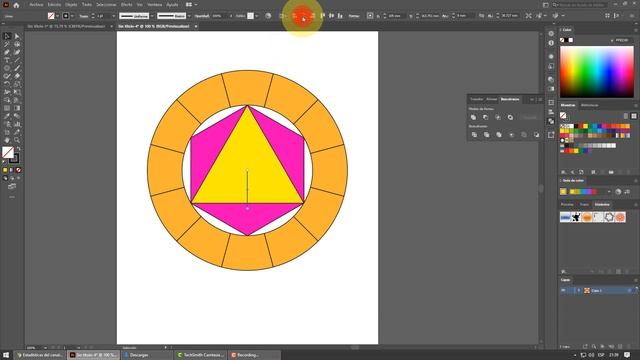Click Exclude shape mode in Pathfinder
The image size is (640, 360).
coord(510,118)
